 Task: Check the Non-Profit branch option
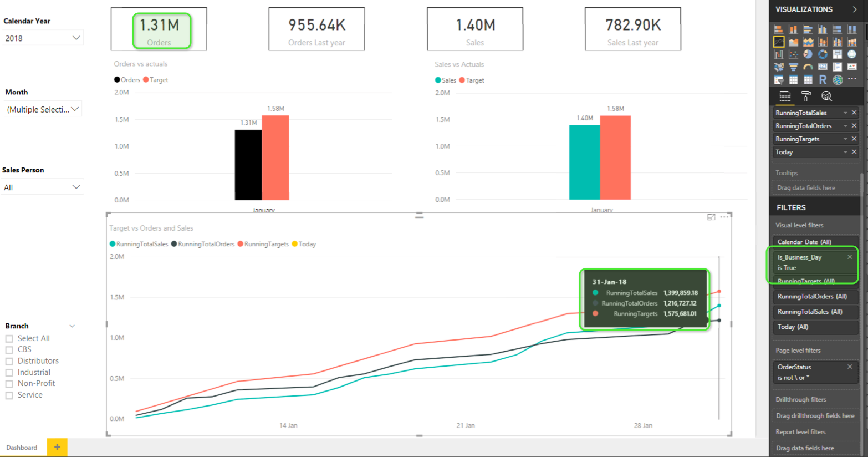[9, 384]
